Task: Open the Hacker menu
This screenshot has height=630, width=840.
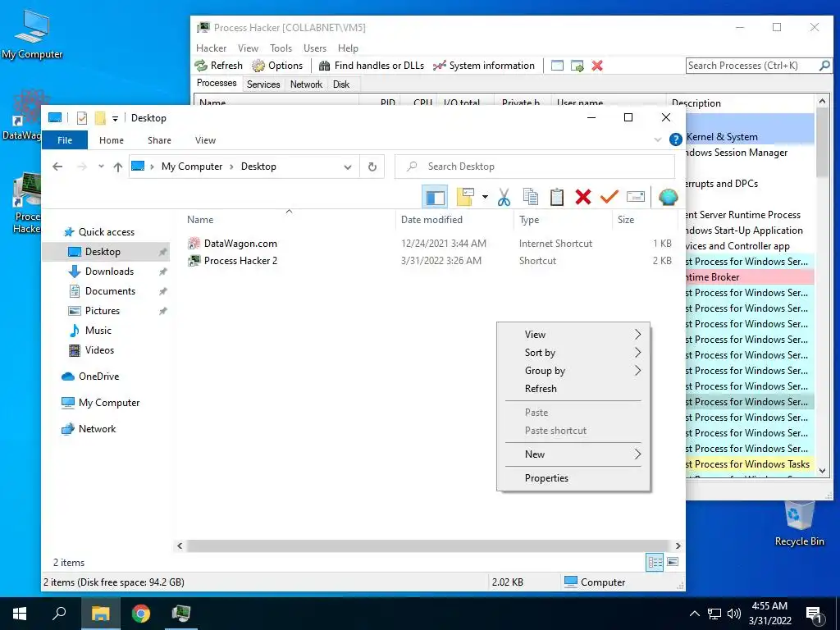Action: point(211,48)
